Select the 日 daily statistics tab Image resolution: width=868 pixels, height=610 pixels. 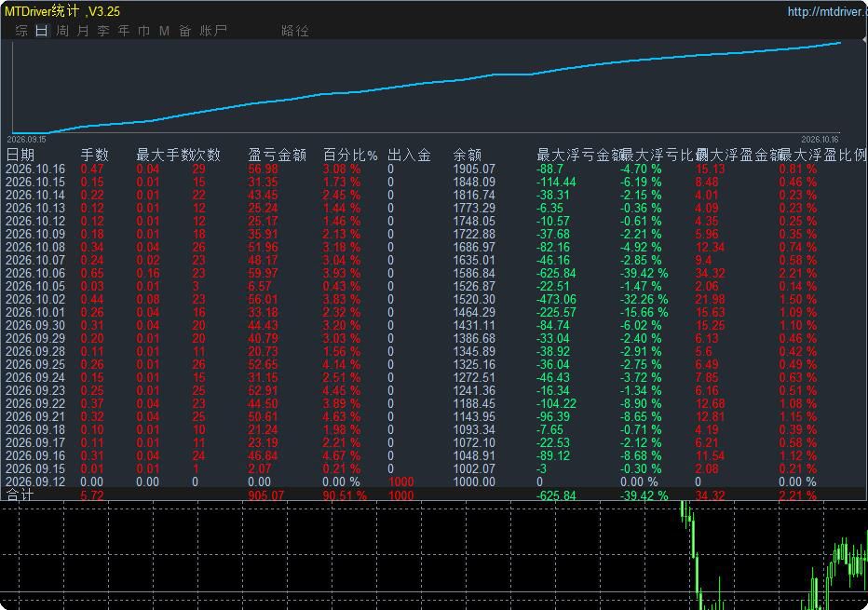(x=42, y=31)
